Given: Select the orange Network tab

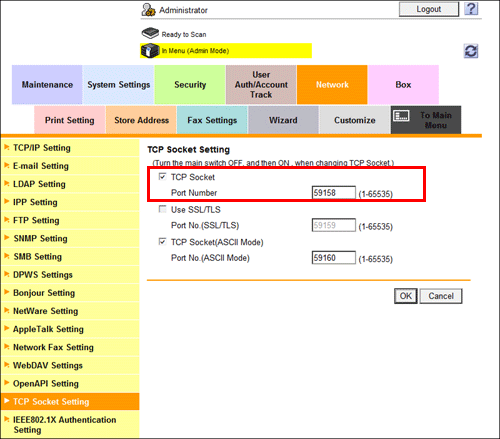Looking at the screenshot, I should pos(332,85).
